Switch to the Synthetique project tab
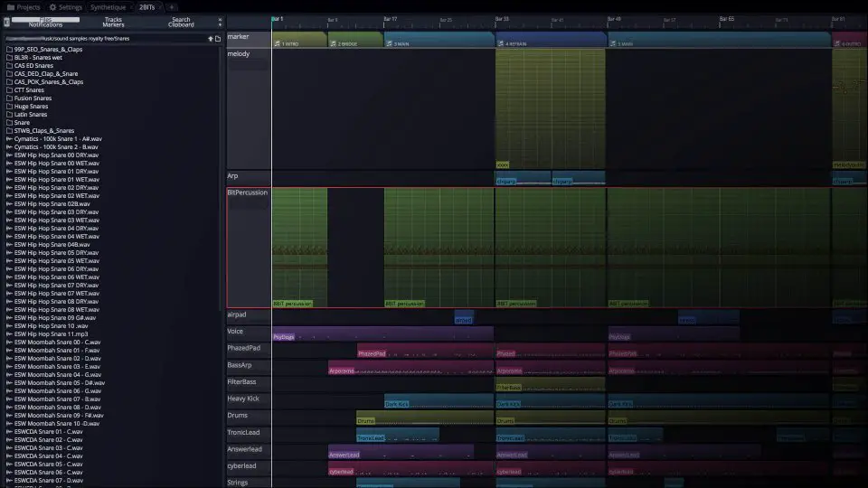 pyautogui.click(x=108, y=7)
